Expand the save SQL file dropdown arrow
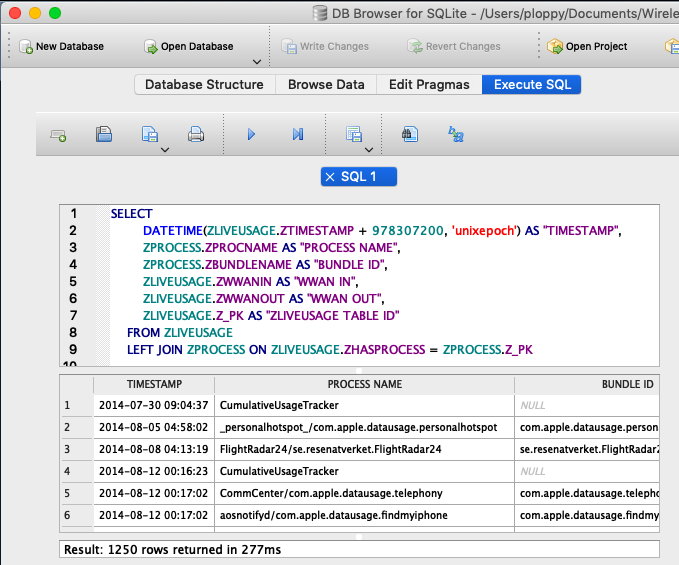The image size is (679, 565). pos(165,150)
